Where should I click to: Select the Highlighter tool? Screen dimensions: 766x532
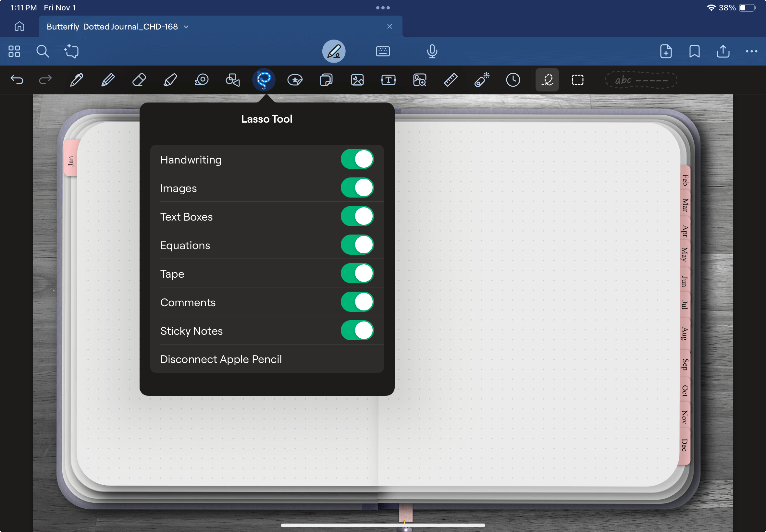pyautogui.click(x=170, y=80)
